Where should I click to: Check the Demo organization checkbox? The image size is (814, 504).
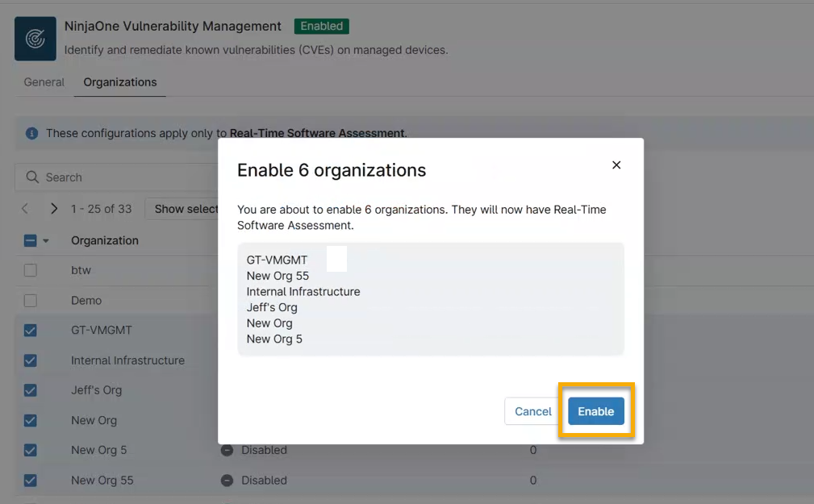30,301
